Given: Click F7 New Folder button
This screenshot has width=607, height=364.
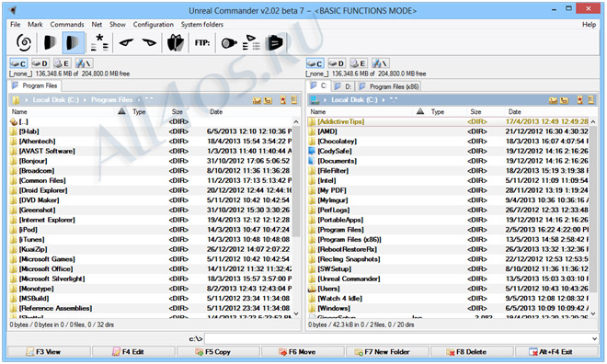Looking at the screenshot, I should pyautogui.click(x=386, y=352).
